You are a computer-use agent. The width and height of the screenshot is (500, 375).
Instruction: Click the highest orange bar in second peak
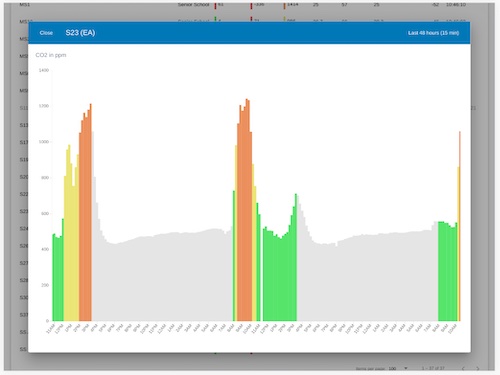(247, 210)
